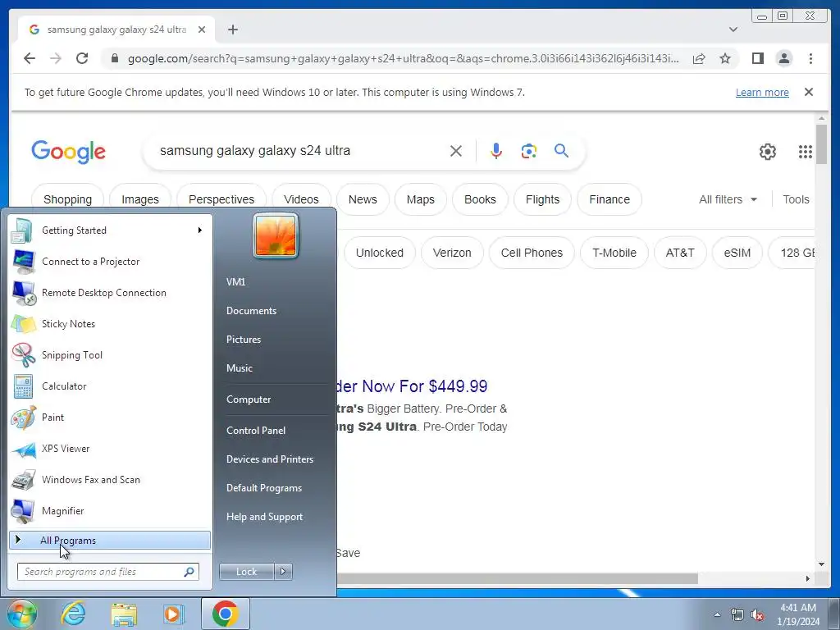Filter results by Unlocked chip
The height and width of the screenshot is (630, 840).
pyautogui.click(x=379, y=253)
